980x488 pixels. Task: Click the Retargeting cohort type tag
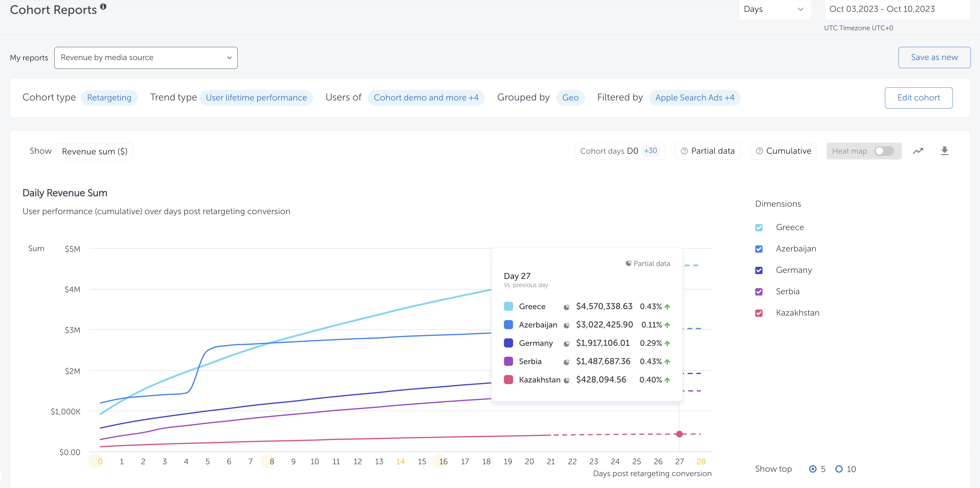tap(109, 98)
